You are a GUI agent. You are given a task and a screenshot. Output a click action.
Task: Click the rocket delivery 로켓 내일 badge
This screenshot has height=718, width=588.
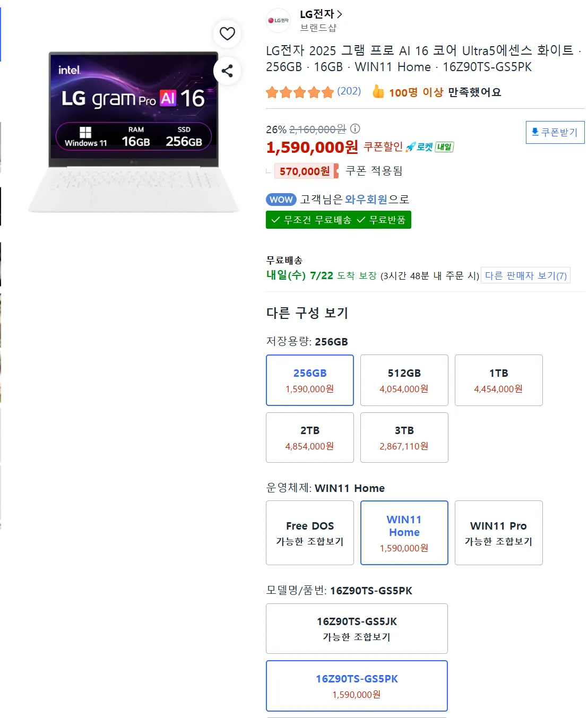(x=430, y=147)
